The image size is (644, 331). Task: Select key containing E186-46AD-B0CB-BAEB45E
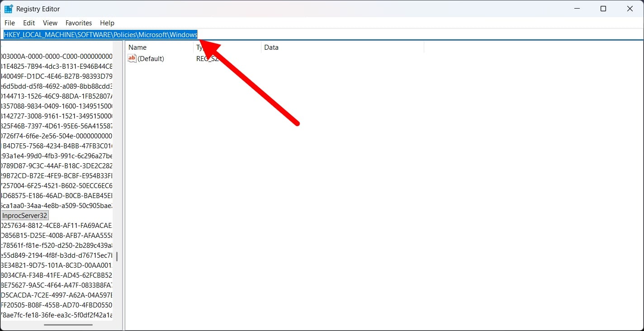tap(57, 195)
